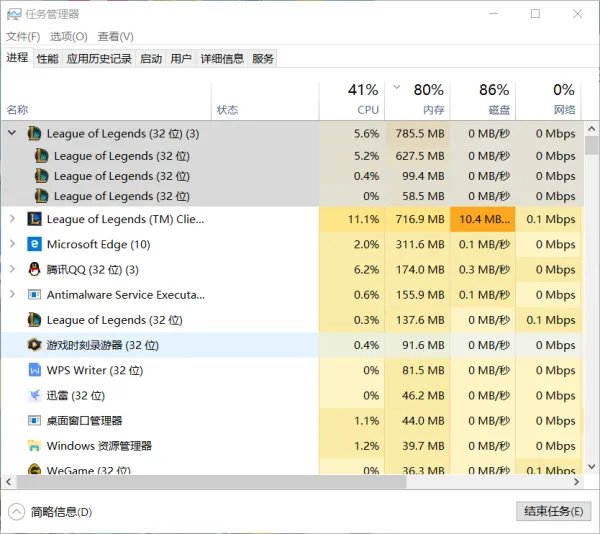Select the 游戏时刻录游器 (32 位) row

[x=293, y=345]
